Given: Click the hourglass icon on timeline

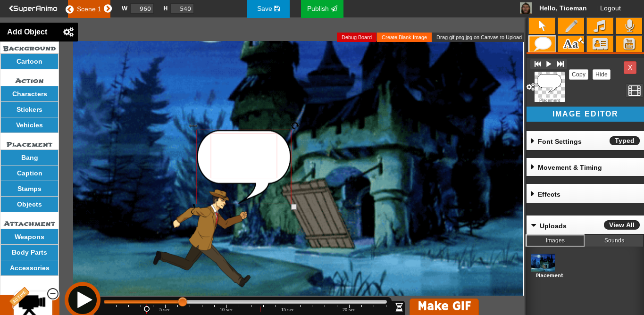Looking at the screenshot, I should click(x=399, y=307).
